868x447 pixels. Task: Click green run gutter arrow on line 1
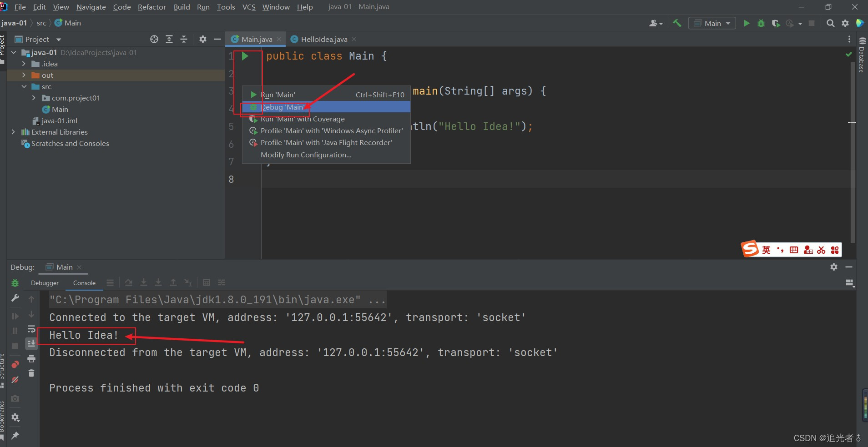pyautogui.click(x=245, y=56)
